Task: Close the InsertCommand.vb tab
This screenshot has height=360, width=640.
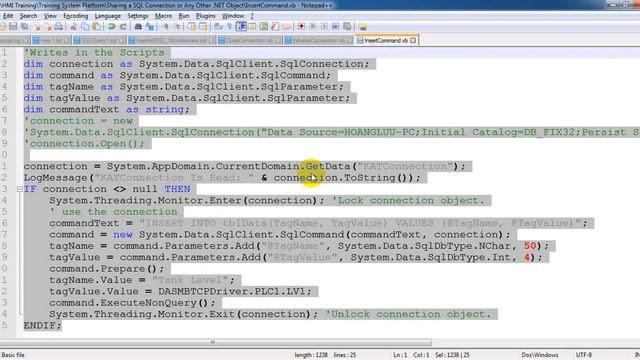Action: tap(413, 40)
